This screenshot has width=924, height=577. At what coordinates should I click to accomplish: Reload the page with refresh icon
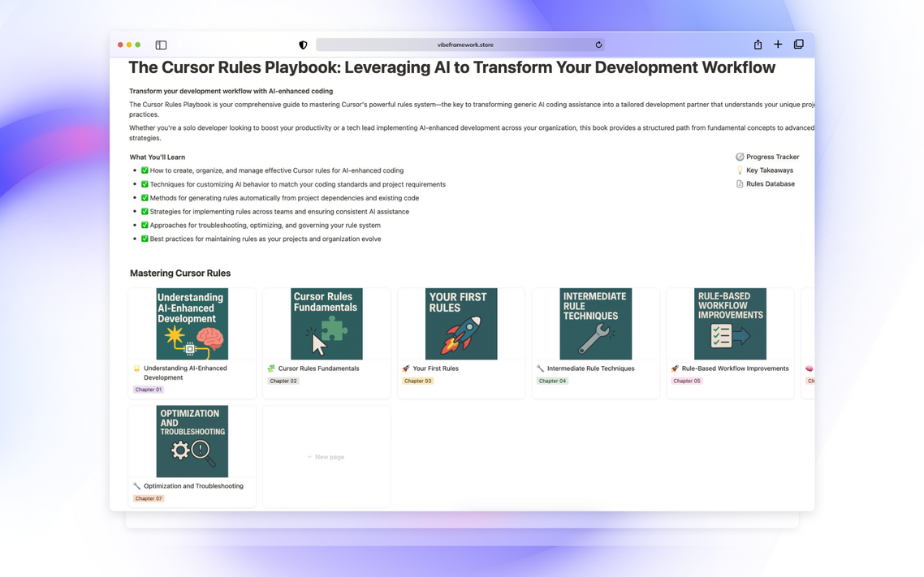pyautogui.click(x=598, y=45)
